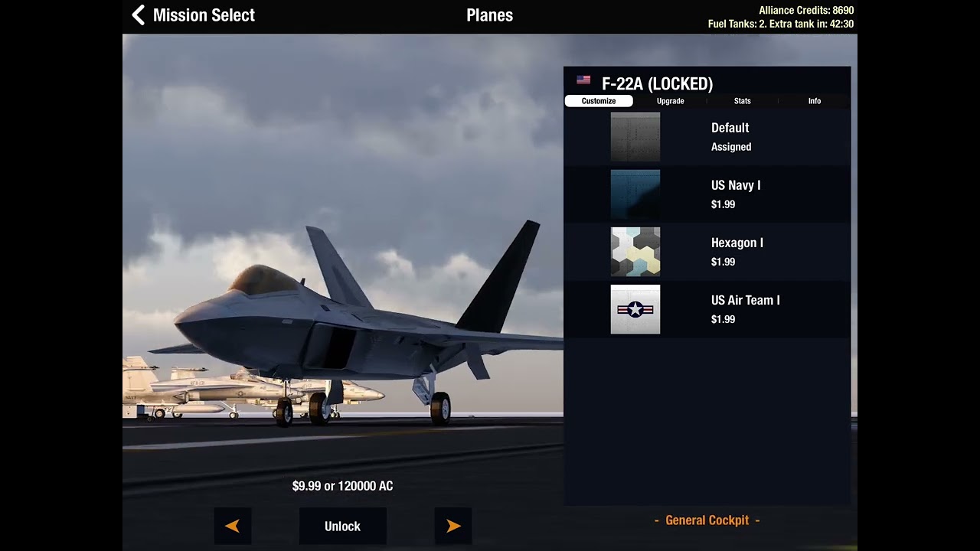
Task: Click the Alliance Credits: 8690 text
Action: tap(806, 10)
